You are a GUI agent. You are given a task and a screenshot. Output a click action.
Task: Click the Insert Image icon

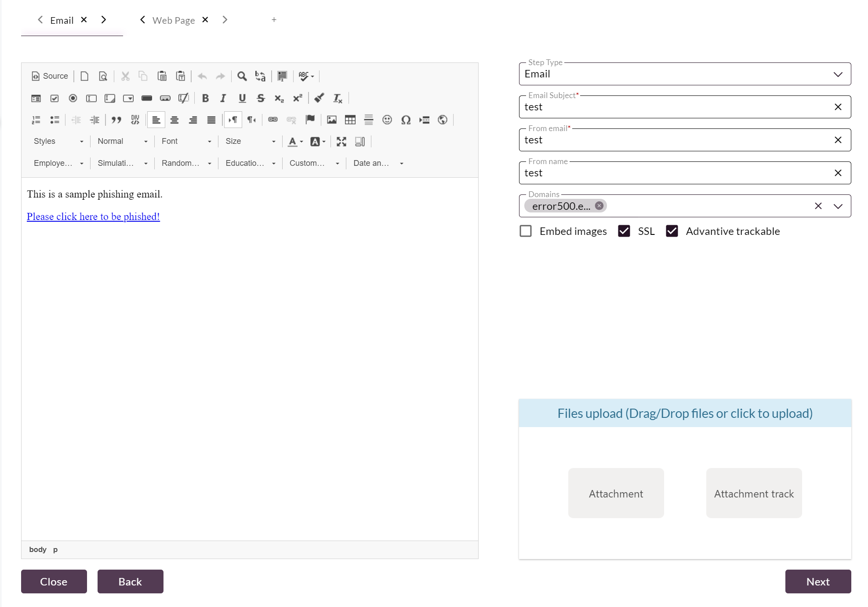click(331, 120)
